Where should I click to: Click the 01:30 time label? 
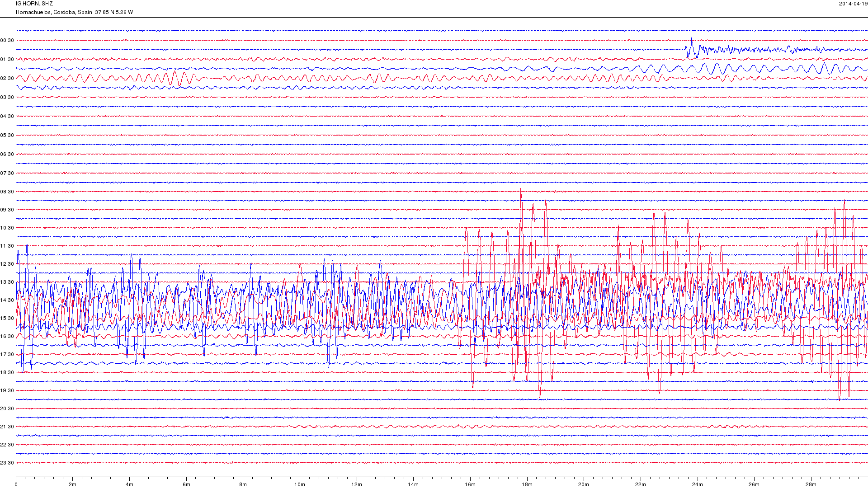click(7, 59)
